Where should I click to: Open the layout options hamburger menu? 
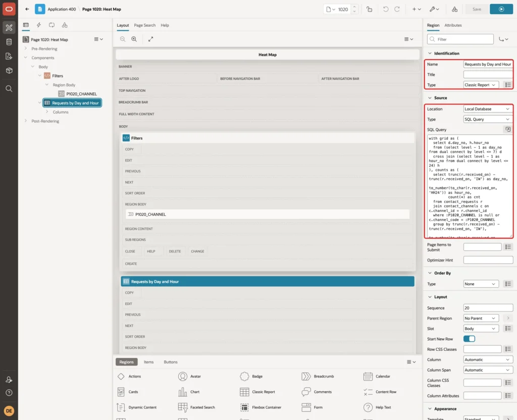point(408,39)
